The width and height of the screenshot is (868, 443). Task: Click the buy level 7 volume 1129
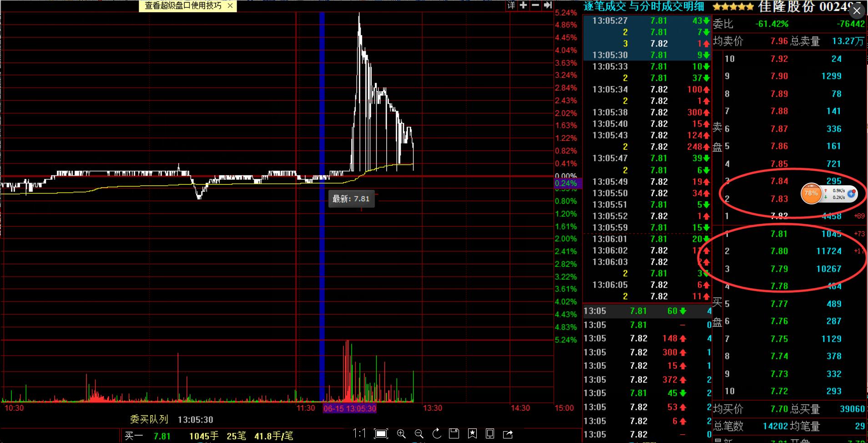pyautogui.click(x=831, y=339)
